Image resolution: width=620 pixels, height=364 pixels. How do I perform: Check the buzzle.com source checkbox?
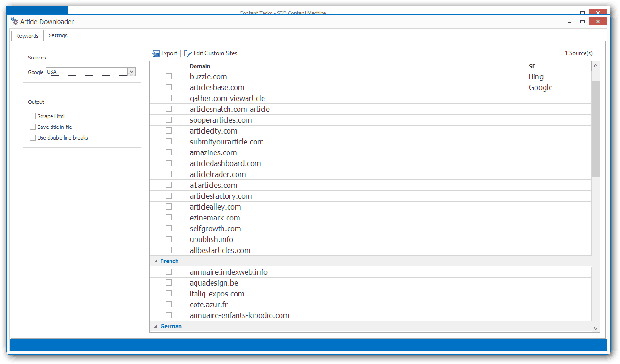(x=169, y=76)
